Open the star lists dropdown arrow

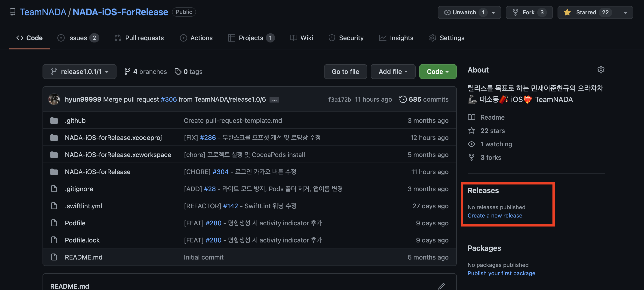(625, 12)
